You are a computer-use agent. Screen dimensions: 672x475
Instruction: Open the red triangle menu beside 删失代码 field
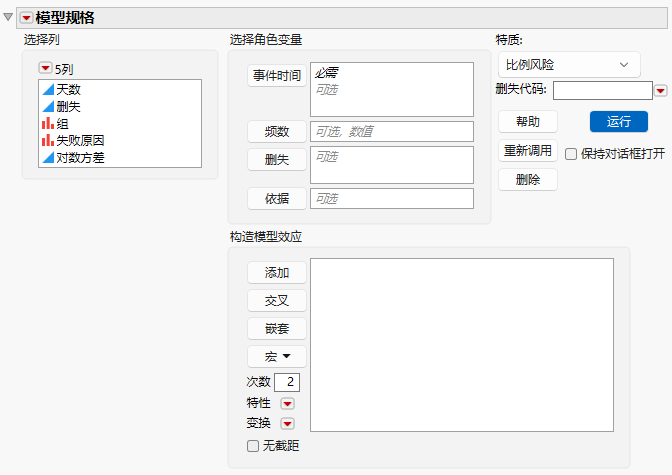coord(660,90)
